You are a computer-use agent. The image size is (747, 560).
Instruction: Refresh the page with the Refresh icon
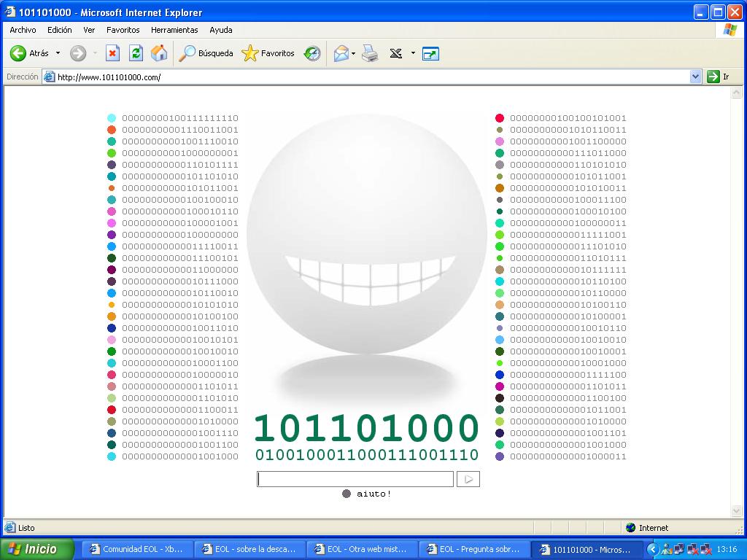(x=136, y=53)
